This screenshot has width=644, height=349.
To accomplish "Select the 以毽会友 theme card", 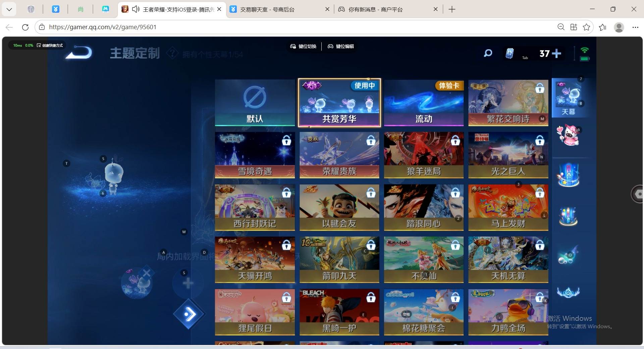I will pyautogui.click(x=339, y=207).
